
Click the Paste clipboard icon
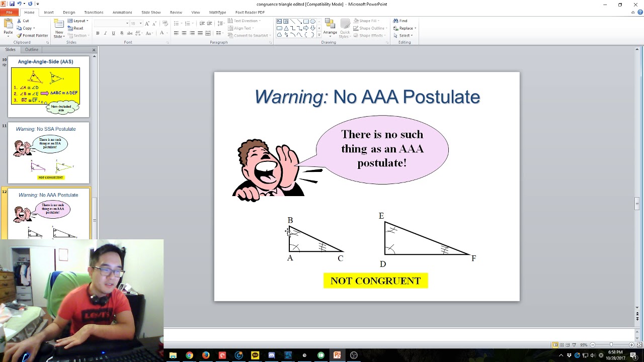(x=8, y=24)
